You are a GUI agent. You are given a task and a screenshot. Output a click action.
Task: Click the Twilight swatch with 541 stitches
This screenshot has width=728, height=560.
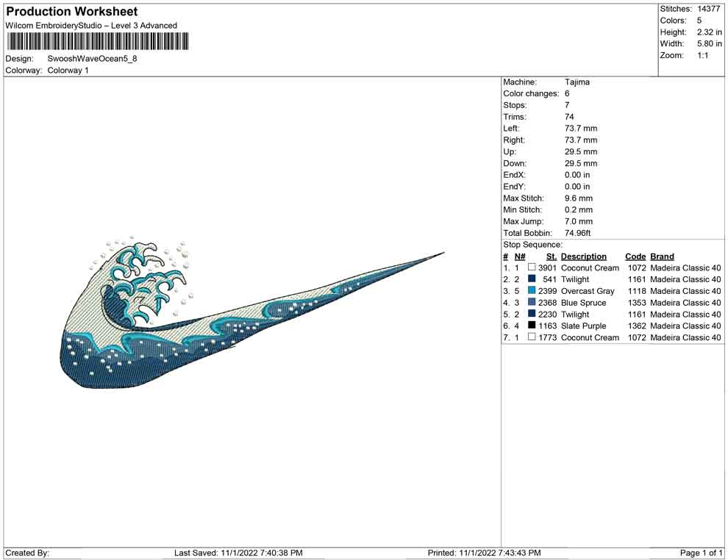point(532,279)
